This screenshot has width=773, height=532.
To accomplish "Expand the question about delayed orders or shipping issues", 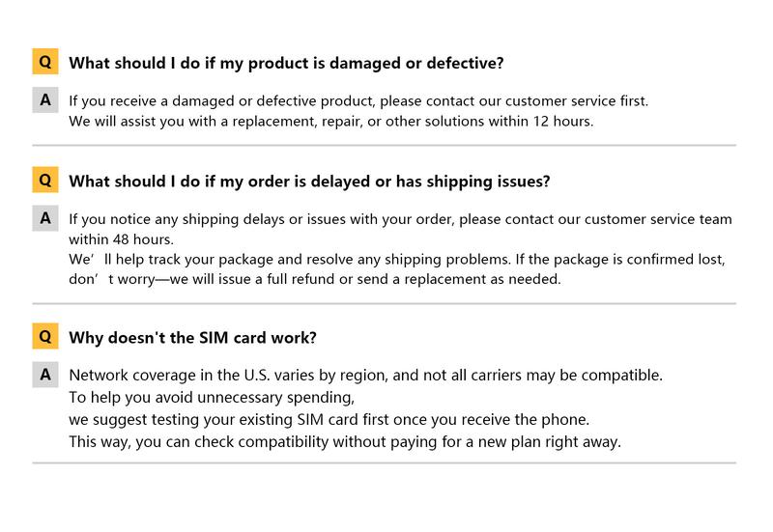I will 309,182.
